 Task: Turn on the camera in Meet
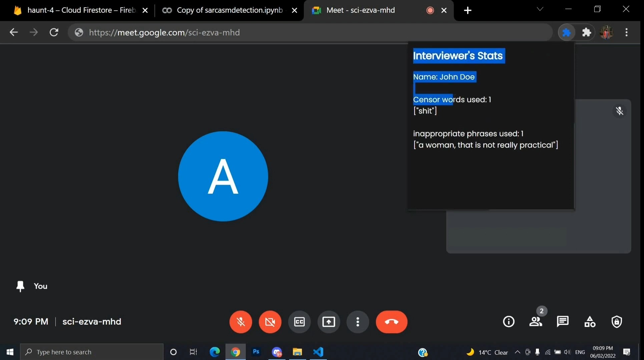click(270, 322)
